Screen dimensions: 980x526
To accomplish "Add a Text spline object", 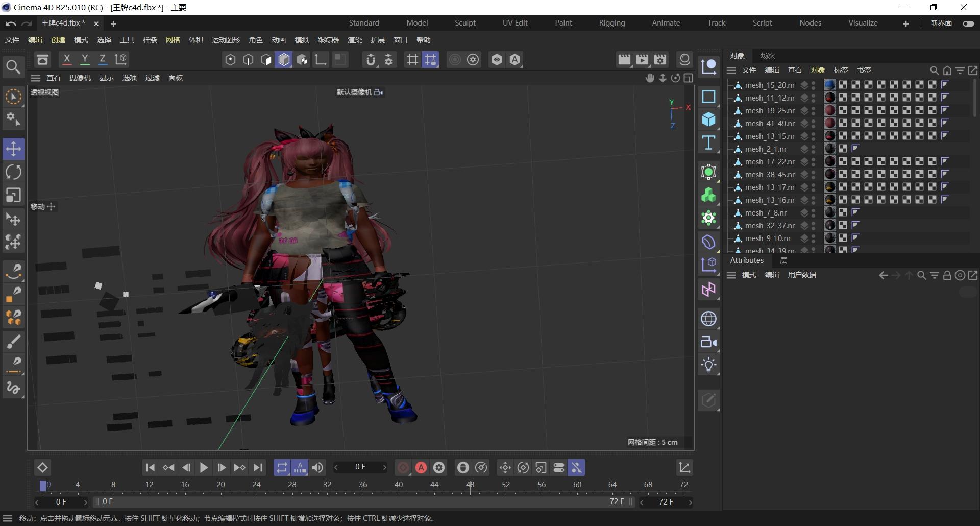I will click(x=709, y=143).
